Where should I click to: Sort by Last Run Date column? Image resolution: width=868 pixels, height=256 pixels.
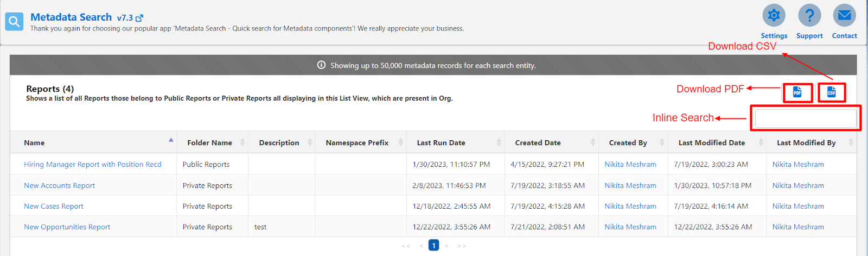coord(441,142)
